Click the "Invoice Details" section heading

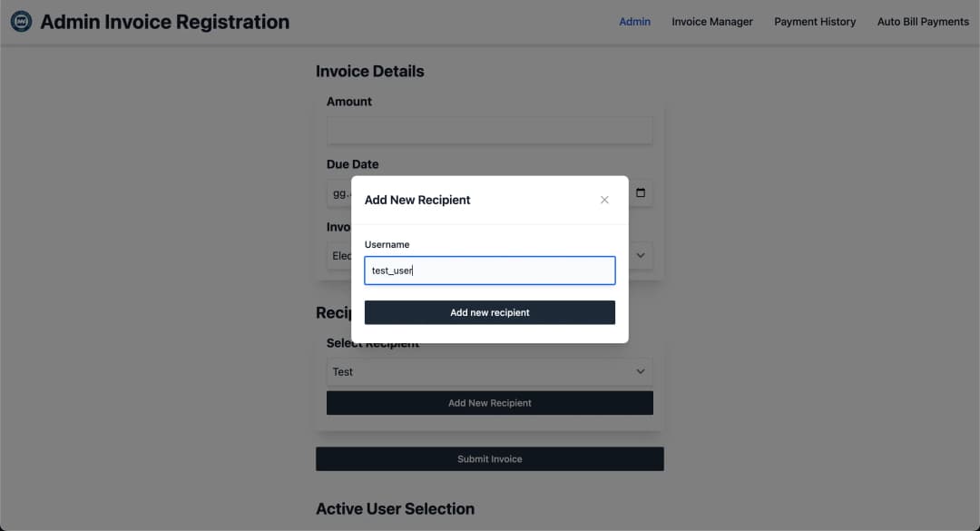pyautogui.click(x=369, y=72)
